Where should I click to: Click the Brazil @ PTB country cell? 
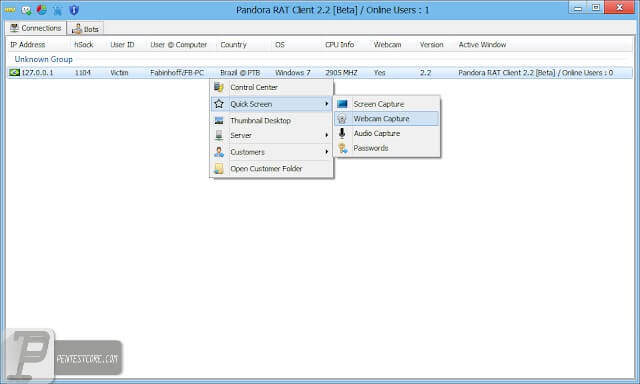pyautogui.click(x=240, y=73)
